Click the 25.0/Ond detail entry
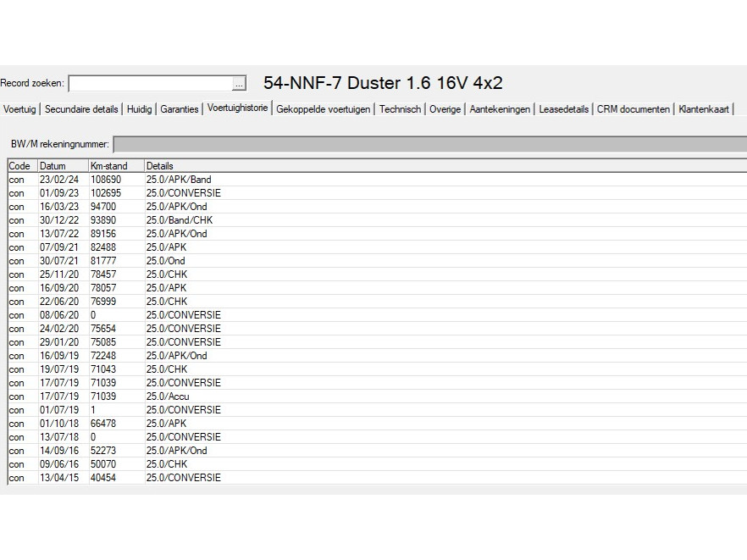Image resolution: width=747 pixels, height=560 pixels. coord(165,261)
